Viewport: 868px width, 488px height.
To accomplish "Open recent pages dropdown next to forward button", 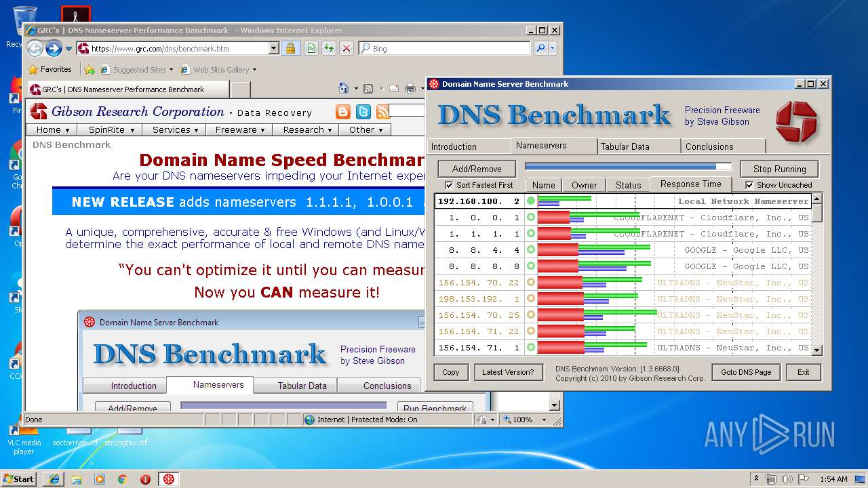I will click(68, 49).
